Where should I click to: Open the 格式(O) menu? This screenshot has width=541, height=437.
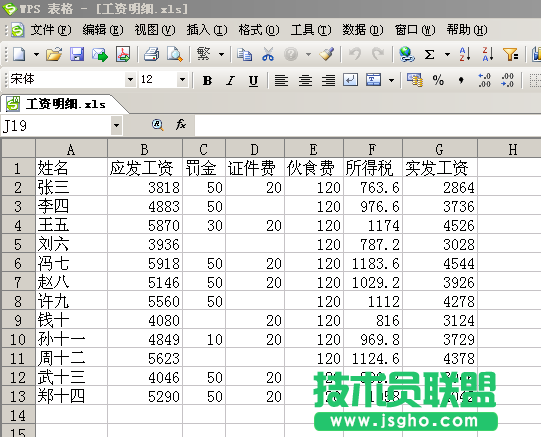(x=259, y=30)
